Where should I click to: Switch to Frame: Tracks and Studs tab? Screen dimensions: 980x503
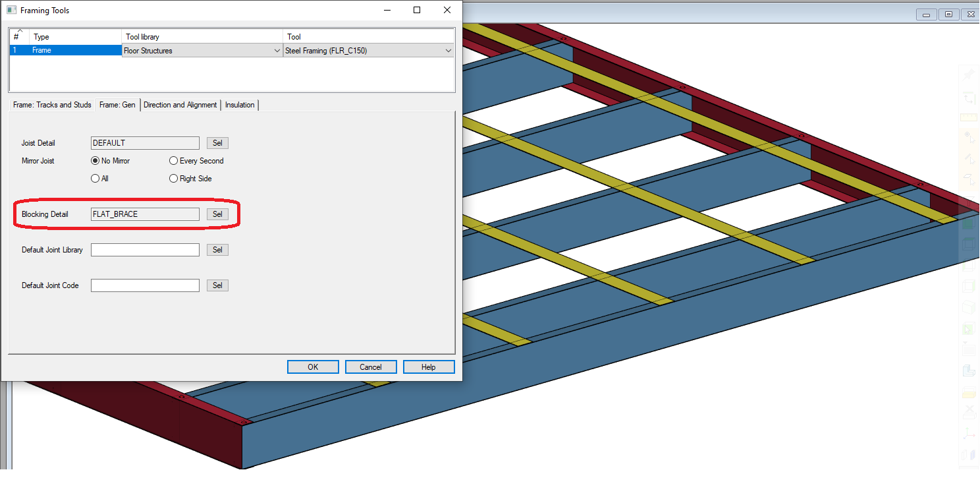(x=52, y=105)
